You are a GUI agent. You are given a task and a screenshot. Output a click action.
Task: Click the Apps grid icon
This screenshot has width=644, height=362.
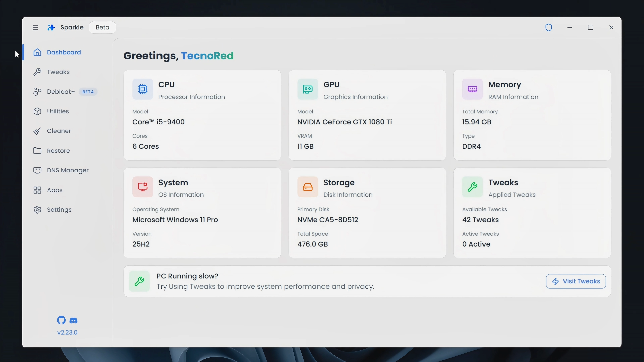(37, 190)
